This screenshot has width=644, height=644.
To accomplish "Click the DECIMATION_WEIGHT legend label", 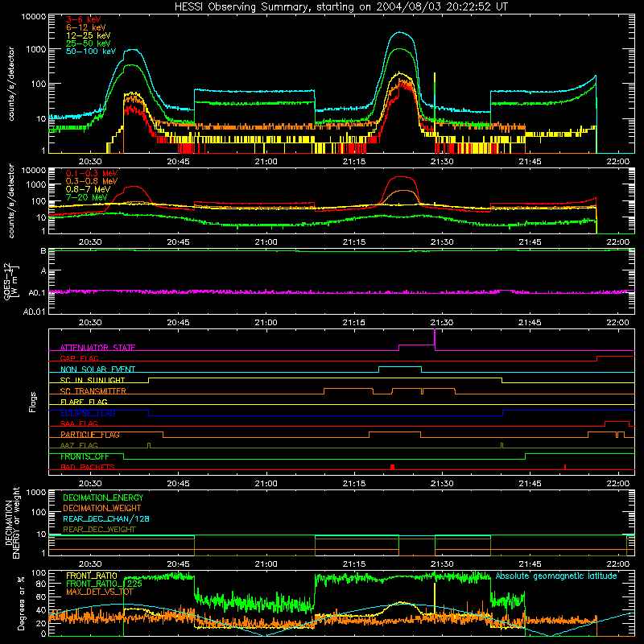I will click(102, 508).
